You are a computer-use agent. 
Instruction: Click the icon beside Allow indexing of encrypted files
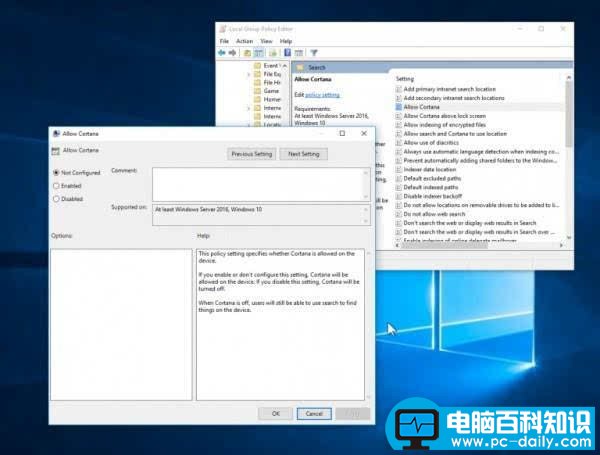click(398, 125)
